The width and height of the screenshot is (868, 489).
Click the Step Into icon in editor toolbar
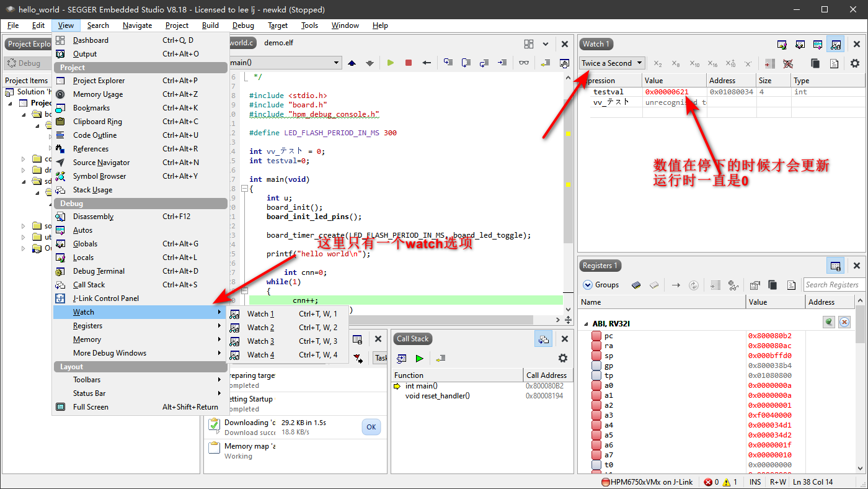(x=448, y=63)
